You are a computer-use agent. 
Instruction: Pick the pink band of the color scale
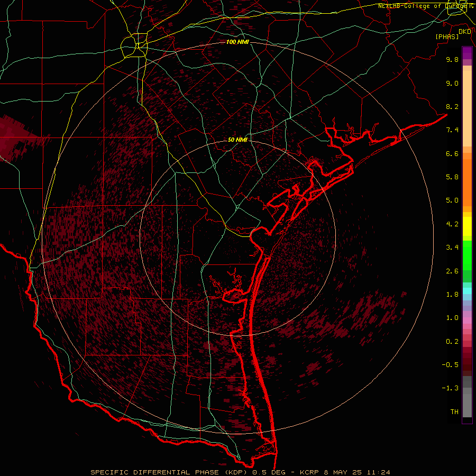(x=467, y=321)
